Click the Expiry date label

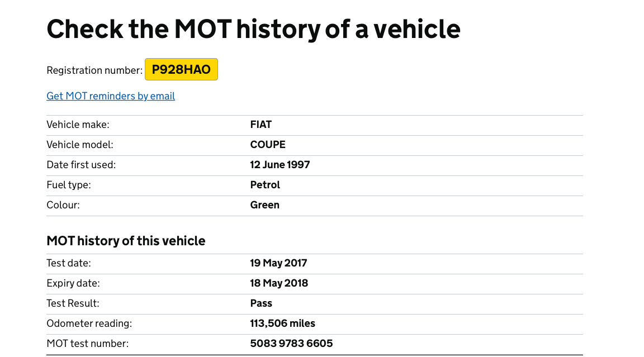73,283
